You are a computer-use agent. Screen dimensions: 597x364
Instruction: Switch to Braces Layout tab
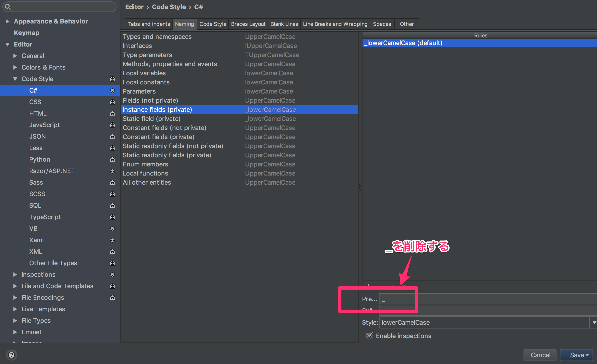point(248,24)
